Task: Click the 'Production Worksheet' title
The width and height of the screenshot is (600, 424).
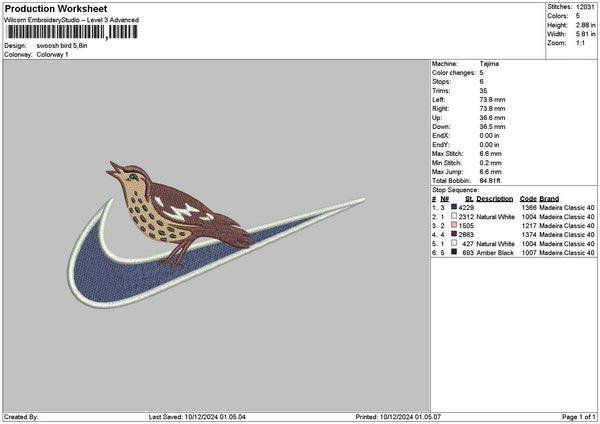Action: tap(56, 8)
